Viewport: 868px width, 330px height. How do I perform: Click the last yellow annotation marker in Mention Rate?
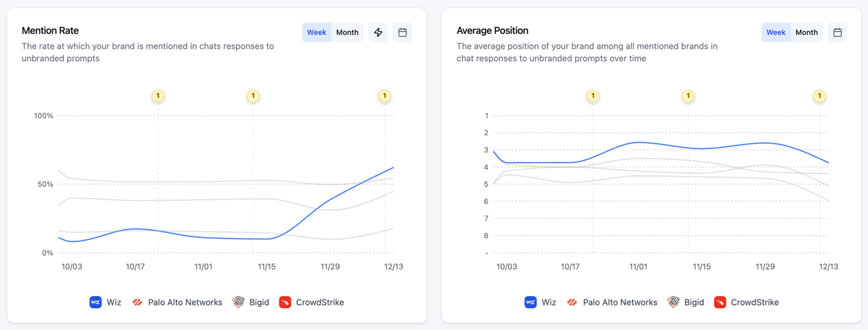coord(384,96)
